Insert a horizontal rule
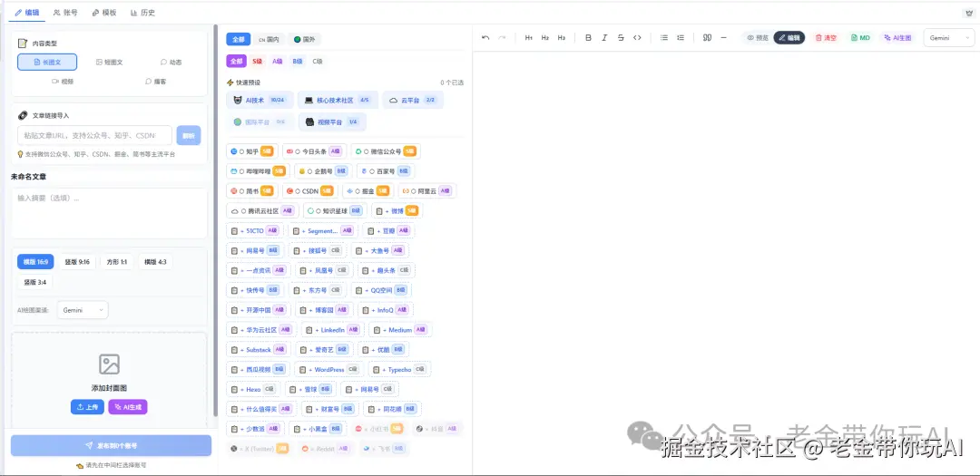 click(724, 37)
